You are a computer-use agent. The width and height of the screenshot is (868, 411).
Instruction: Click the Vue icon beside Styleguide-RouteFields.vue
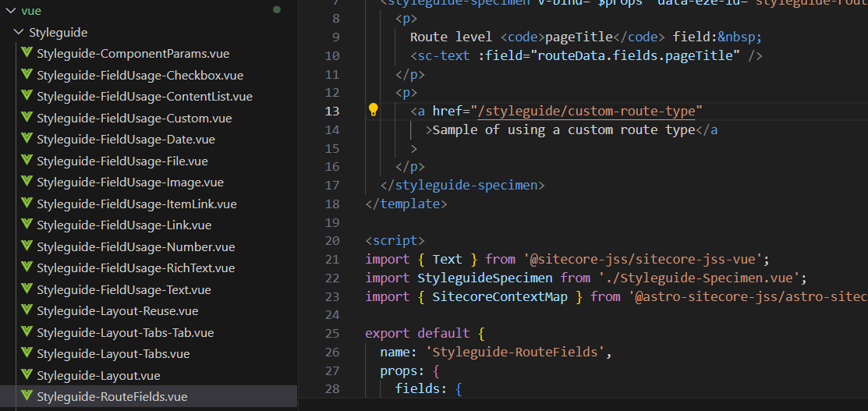tap(27, 396)
